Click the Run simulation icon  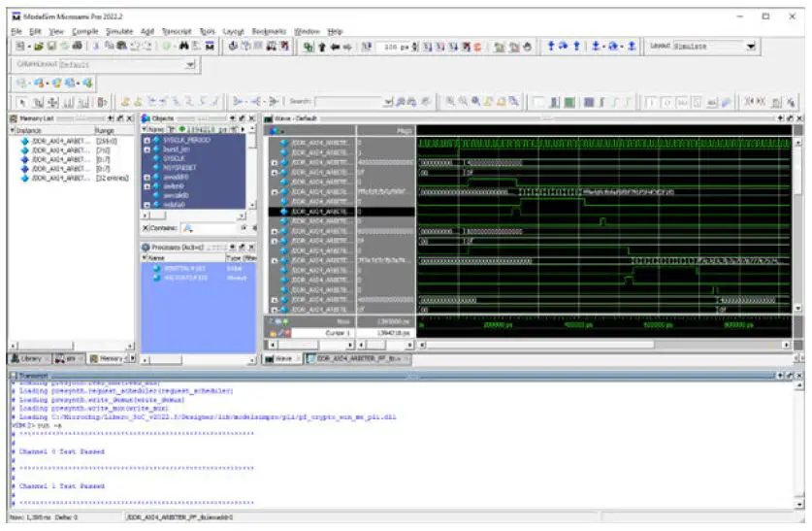tap(428, 48)
